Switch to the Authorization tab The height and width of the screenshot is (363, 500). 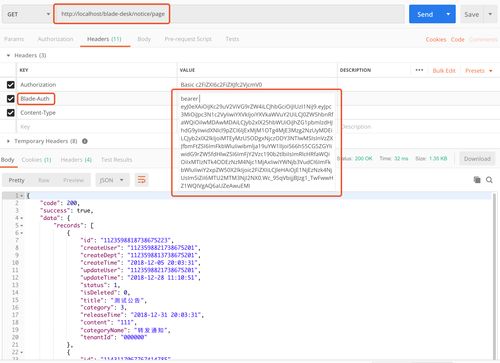(x=55, y=39)
